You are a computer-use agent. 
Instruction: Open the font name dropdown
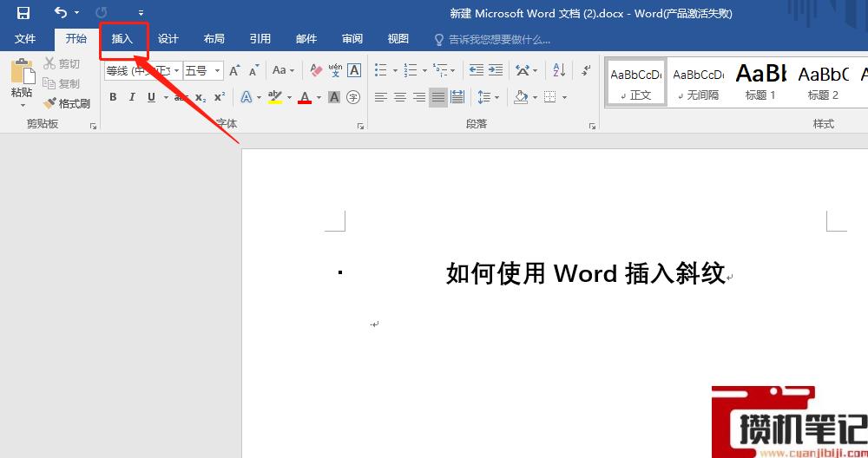(176, 71)
